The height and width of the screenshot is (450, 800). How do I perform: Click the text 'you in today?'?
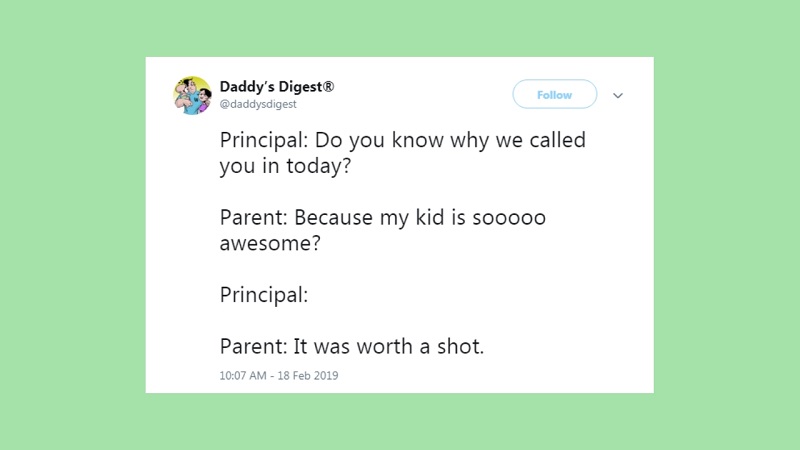(x=285, y=166)
